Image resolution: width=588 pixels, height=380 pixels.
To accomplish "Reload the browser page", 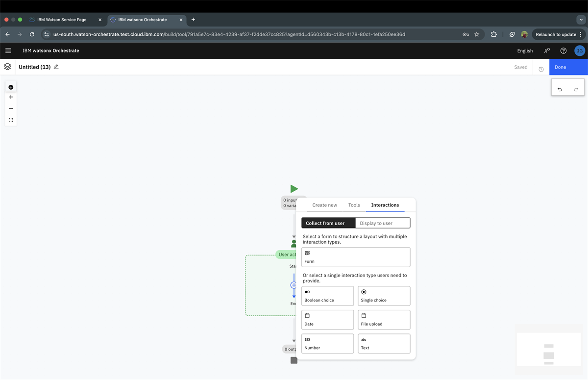I will pyautogui.click(x=32, y=34).
